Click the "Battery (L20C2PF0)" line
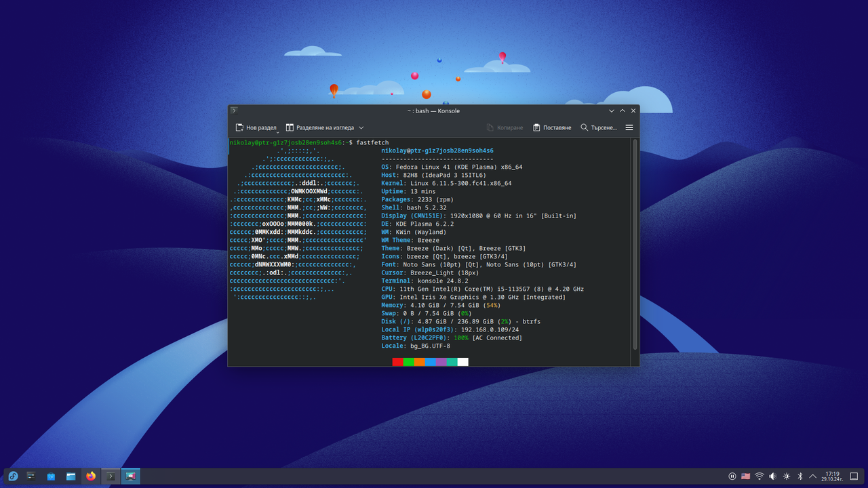The image size is (868, 488). pyautogui.click(x=452, y=338)
